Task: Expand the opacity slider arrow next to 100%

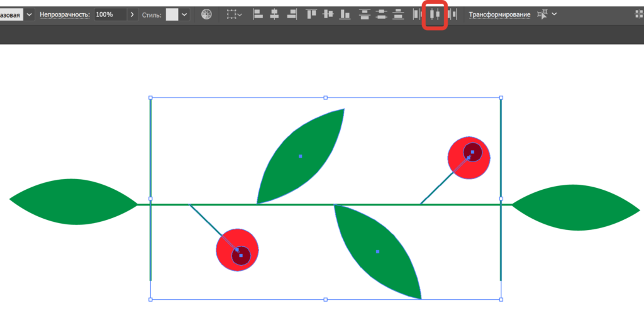Action: point(132,14)
